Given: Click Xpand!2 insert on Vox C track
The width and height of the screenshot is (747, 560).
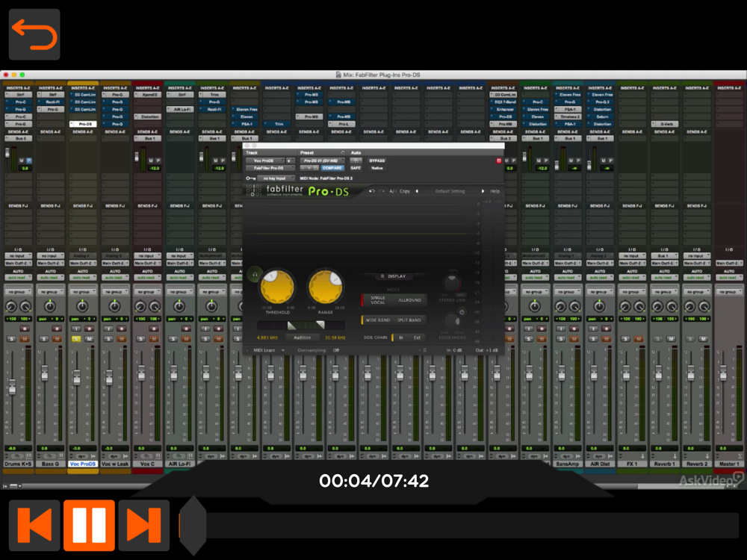Looking at the screenshot, I should (x=148, y=95).
